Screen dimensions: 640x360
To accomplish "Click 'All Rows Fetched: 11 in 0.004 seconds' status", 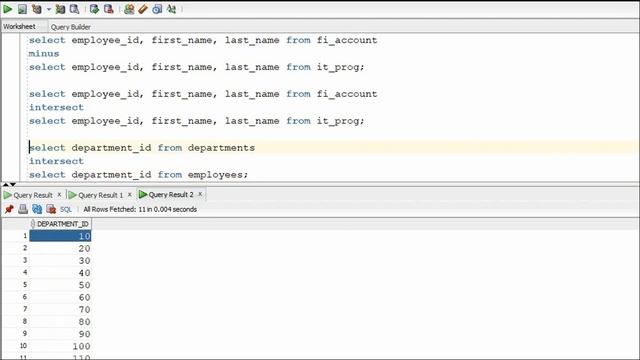I will pyautogui.click(x=140, y=209).
